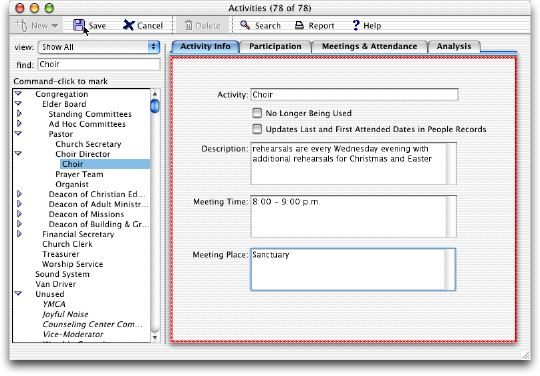The image size is (540, 376).
Task: Click inside the Description text box
Action: [348, 164]
